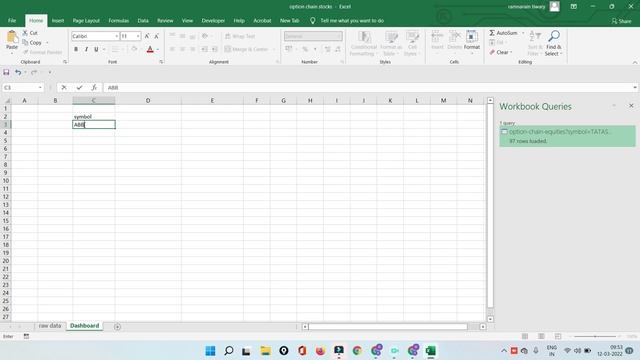Image resolution: width=640 pixels, height=360 pixels.
Task: Select column D header
Action: click(x=148, y=100)
